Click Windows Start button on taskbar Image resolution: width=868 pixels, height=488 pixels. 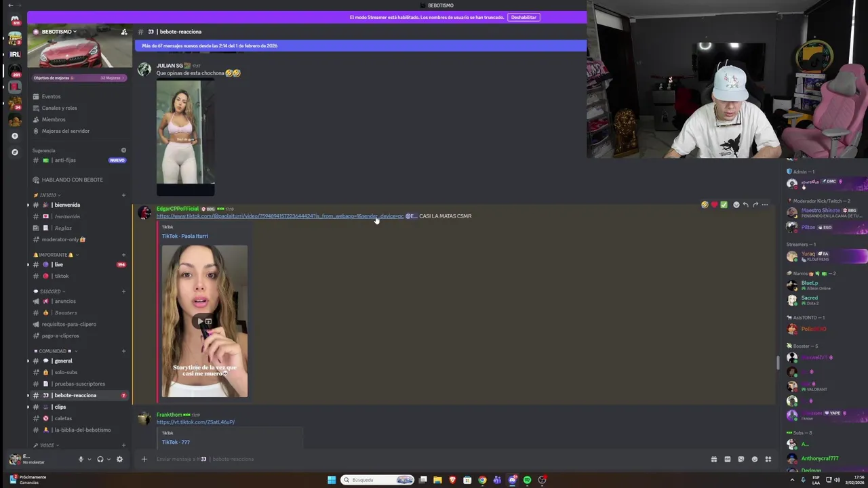[x=332, y=480]
